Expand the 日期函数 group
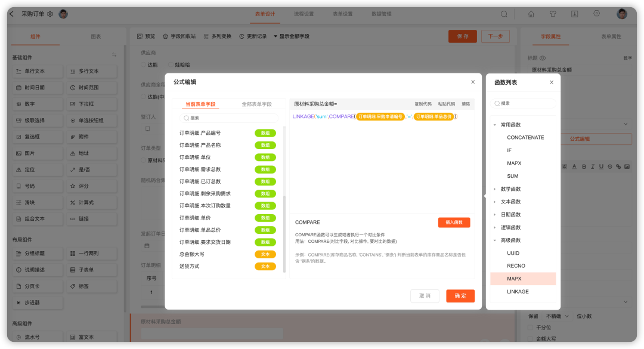This screenshot has height=349, width=644. 495,215
